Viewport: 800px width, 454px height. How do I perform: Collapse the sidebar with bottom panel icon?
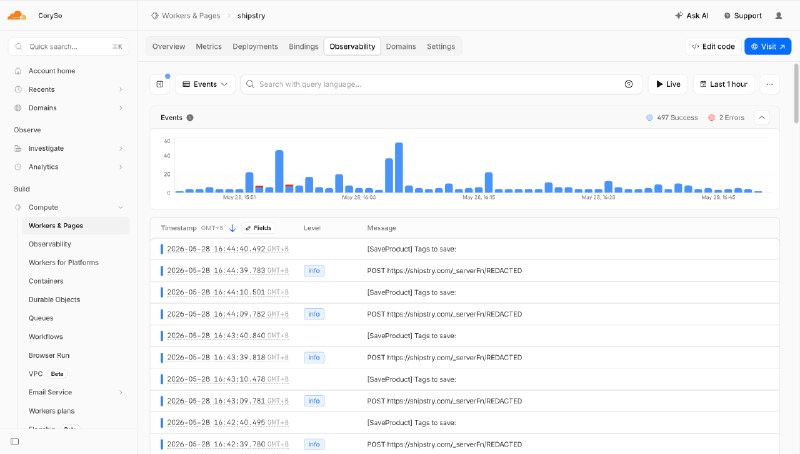pos(15,441)
